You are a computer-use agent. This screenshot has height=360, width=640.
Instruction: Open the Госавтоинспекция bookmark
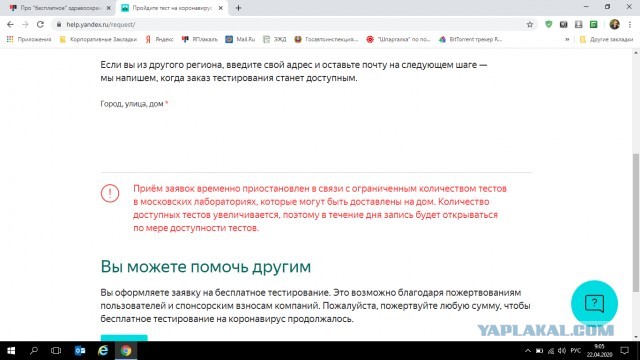pos(326,39)
